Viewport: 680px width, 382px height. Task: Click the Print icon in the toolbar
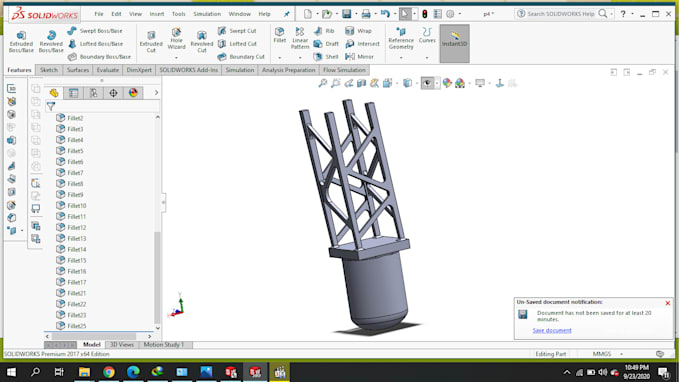[x=366, y=14]
